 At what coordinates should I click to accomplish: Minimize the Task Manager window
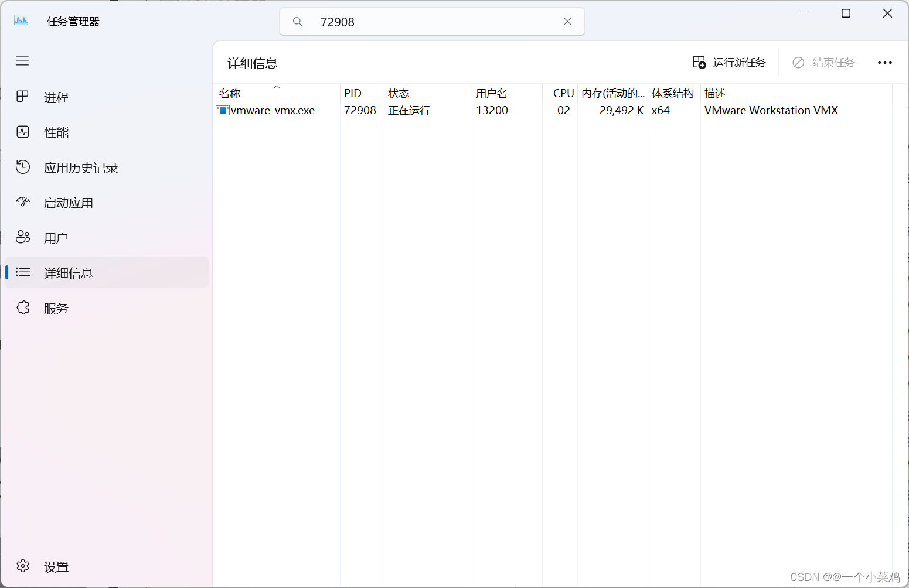(805, 13)
